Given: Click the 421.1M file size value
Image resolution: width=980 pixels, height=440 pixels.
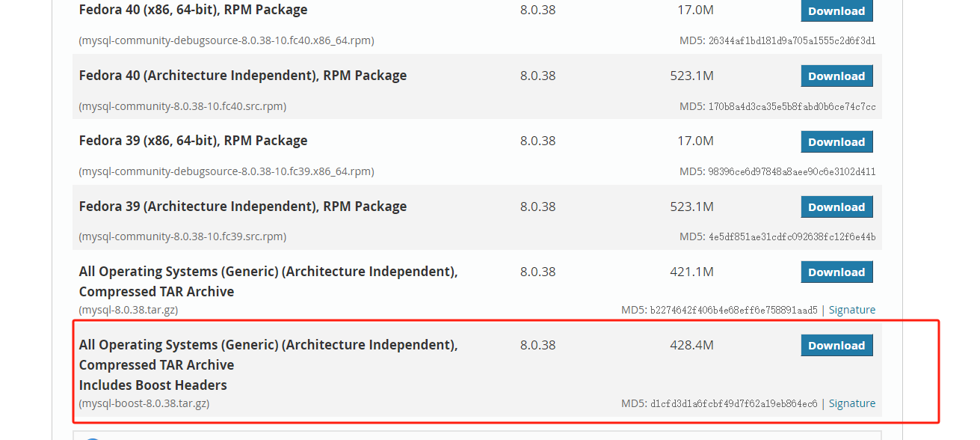Looking at the screenshot, I should point(692,272).
